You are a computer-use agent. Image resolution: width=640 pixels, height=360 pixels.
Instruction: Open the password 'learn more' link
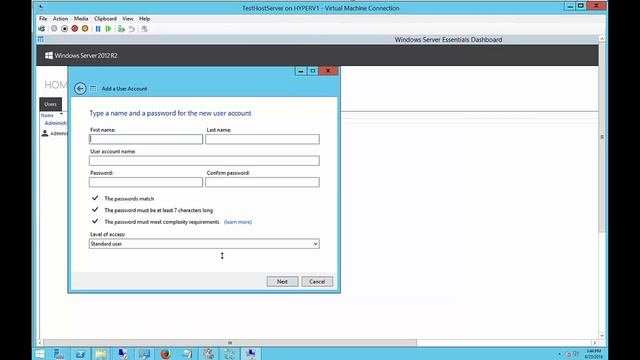(x=238, y=222)
